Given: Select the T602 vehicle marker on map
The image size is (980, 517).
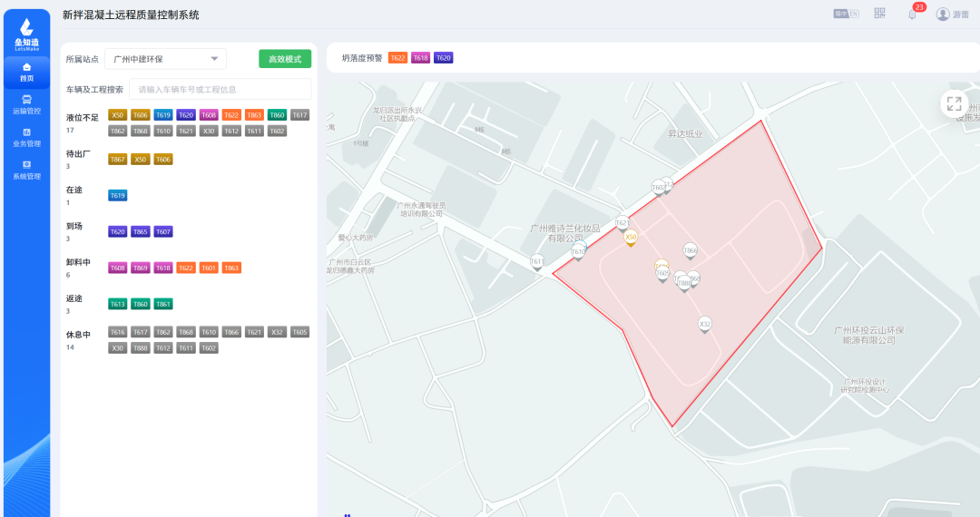Looking at the screenshot, I should coord(658,188).
